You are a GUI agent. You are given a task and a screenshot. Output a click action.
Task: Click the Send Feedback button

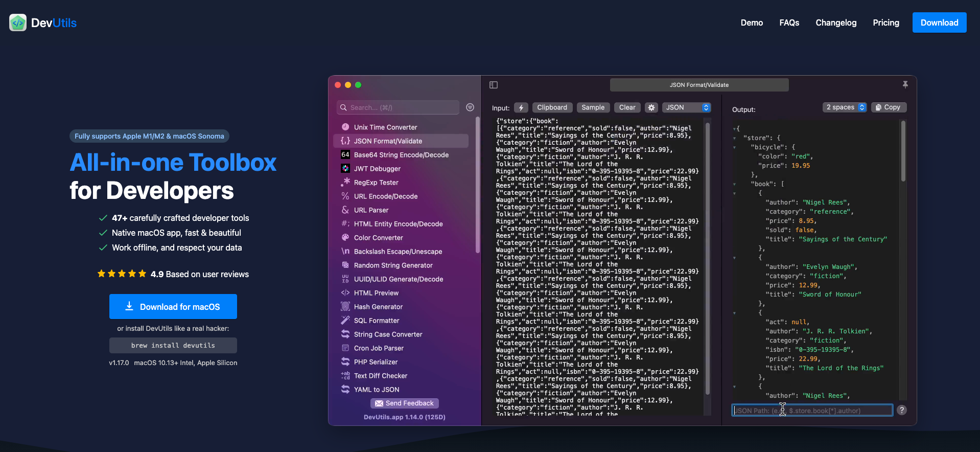tap(405, 403)
